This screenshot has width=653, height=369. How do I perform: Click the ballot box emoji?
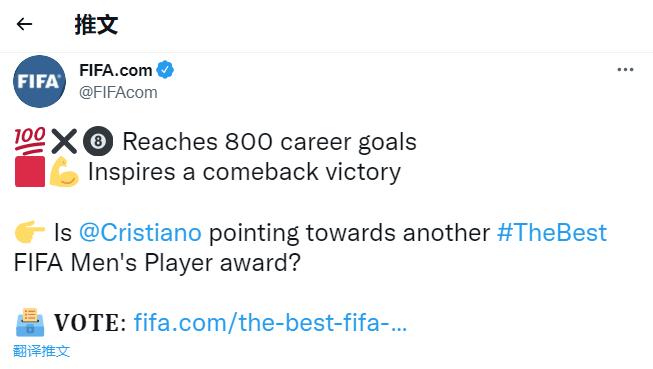pos(30,322)
